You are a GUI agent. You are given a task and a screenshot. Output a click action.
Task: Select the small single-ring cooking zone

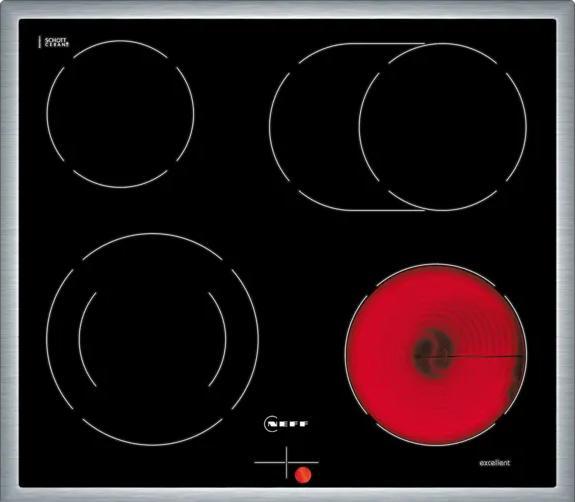120,114
